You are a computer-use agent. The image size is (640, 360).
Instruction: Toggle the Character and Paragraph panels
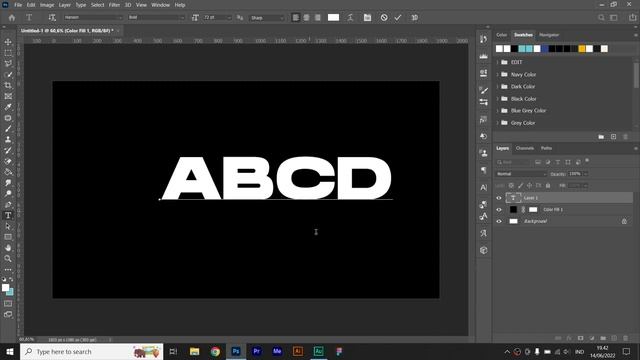pos(367,18)
